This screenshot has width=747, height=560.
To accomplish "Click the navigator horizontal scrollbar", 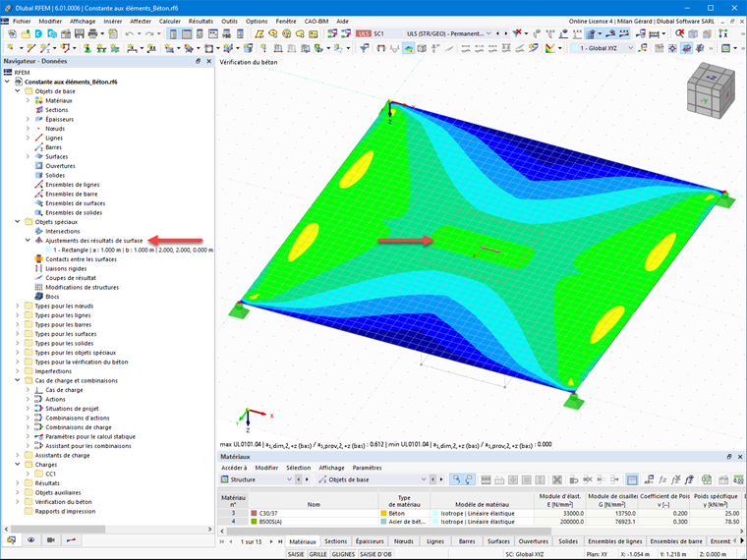I will (x=58, y=529).
